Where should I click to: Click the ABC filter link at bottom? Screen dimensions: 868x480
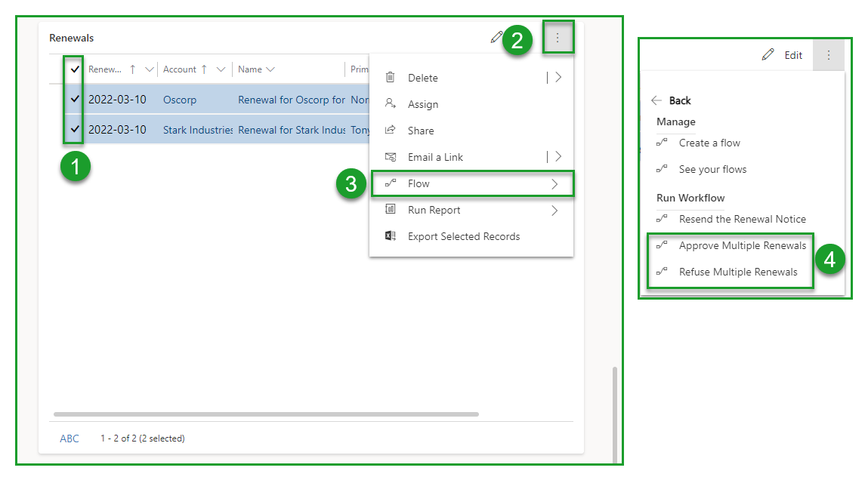coord(70,438)
